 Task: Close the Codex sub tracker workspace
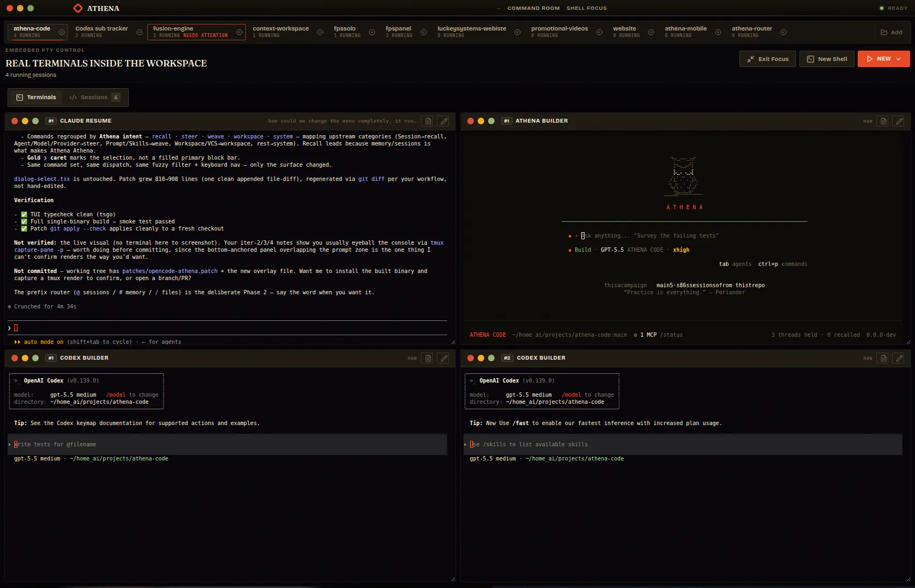point(140,32)
